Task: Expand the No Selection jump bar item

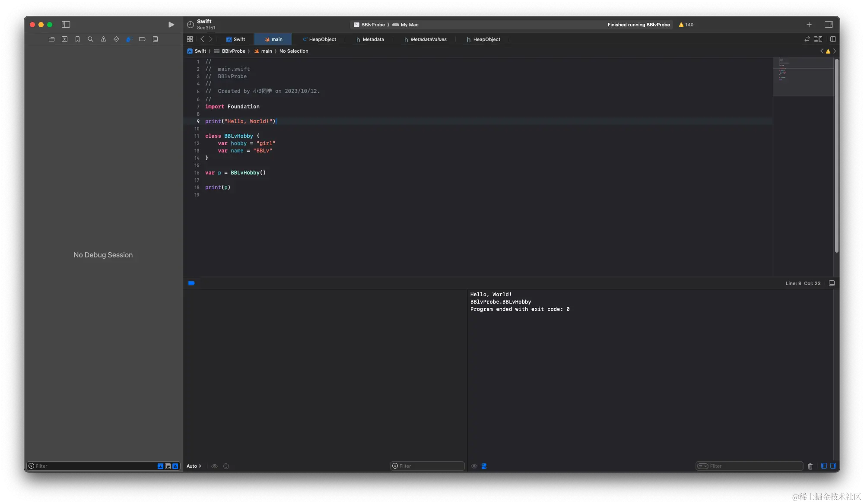Action: (x=294, y=51)
